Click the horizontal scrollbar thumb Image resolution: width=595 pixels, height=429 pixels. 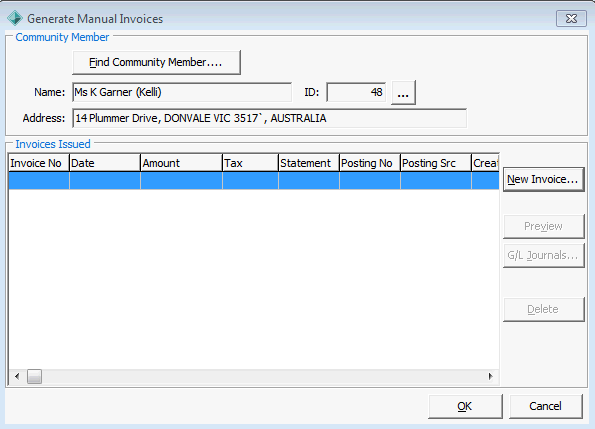(x=34, y=377)
